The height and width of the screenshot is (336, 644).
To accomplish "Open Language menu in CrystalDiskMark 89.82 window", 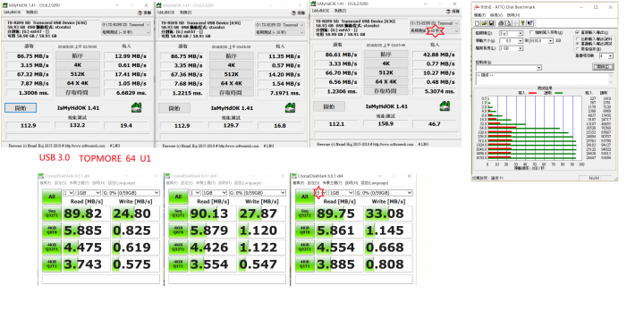I will pos(121,183).
